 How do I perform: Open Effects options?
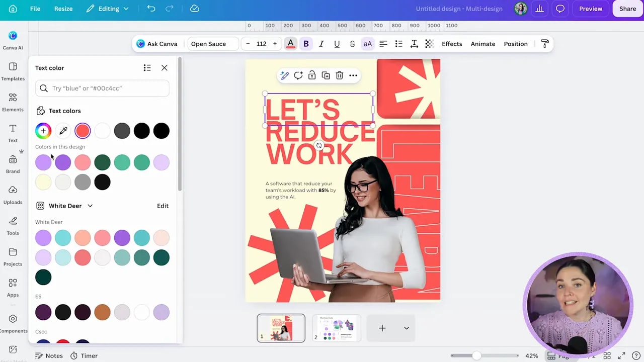[452, 44]
